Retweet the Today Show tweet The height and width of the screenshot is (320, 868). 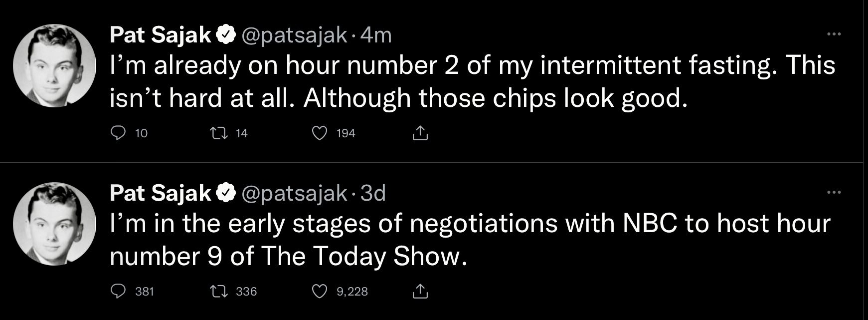(218, 291)
